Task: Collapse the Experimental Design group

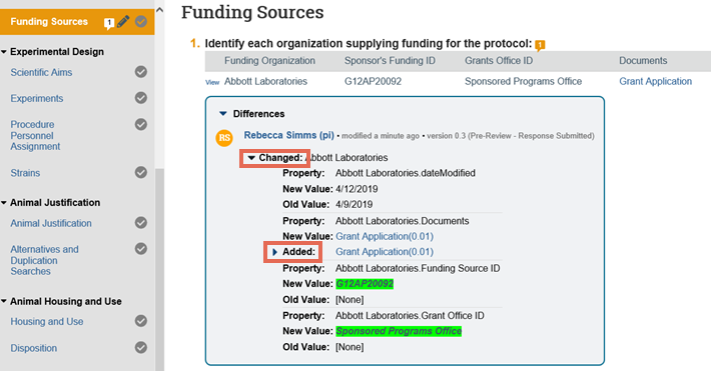Action: coord(4,52)
